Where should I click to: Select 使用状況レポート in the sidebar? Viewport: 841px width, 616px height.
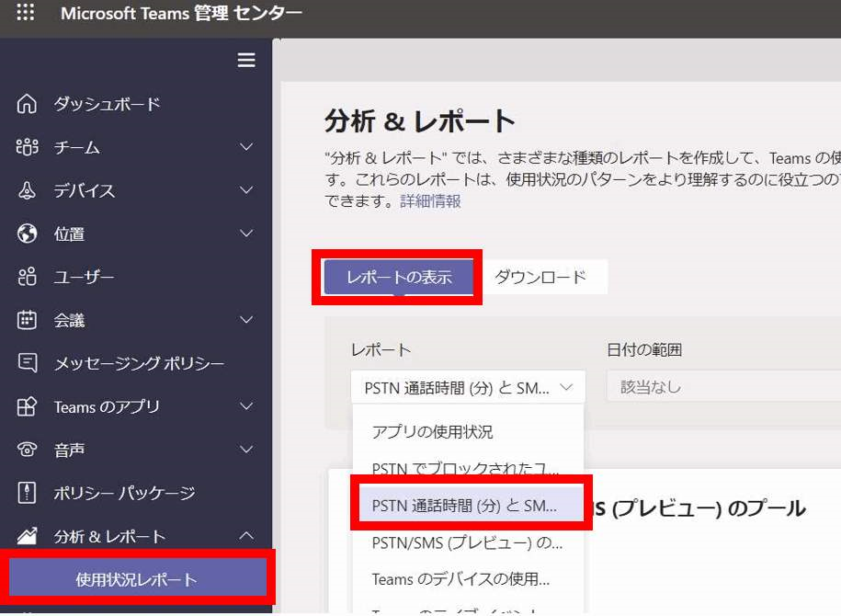coord(138,578)
